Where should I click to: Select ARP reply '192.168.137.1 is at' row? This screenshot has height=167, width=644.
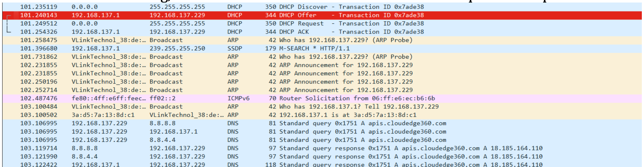[x=322, y=115]
